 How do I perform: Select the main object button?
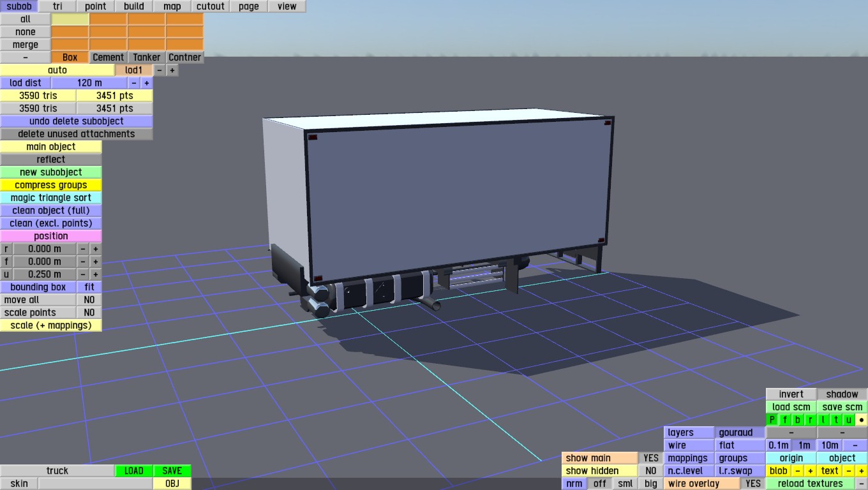[x=51, y=147]
